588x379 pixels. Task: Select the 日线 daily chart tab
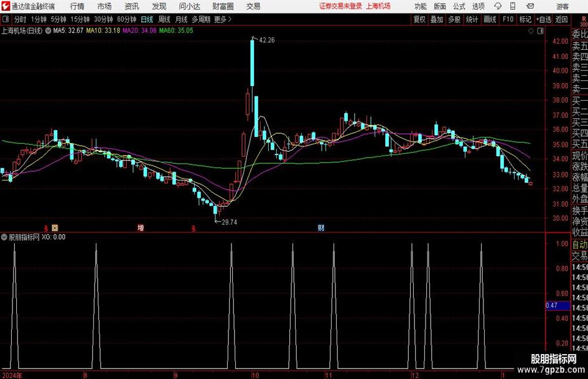tap(147, 19)
